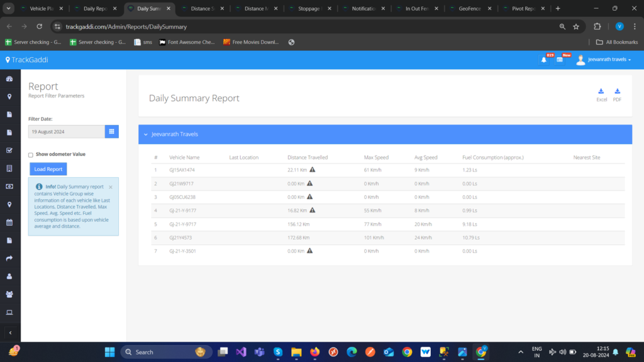Switch to the Stoppage report tab
The height and width of the screenshot is (362, 644).
(310, 9)
